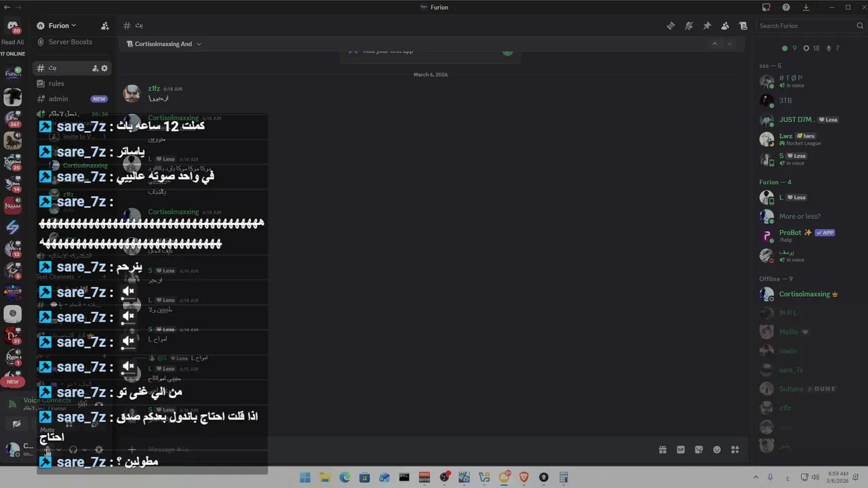Show hidden tray icons chevron

click(x=755, y=477)
